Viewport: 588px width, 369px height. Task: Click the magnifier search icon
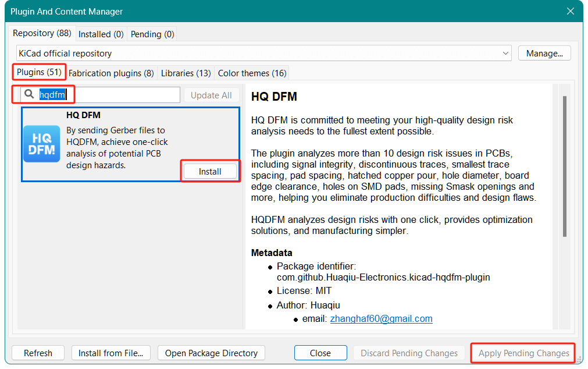coord(29,95)
